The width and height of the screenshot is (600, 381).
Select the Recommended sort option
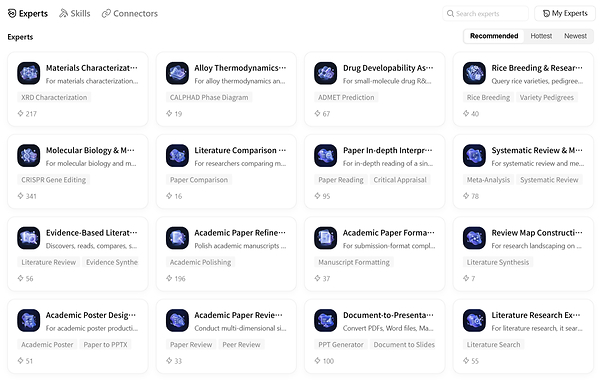pyautogui.click(x=494, y=36)
